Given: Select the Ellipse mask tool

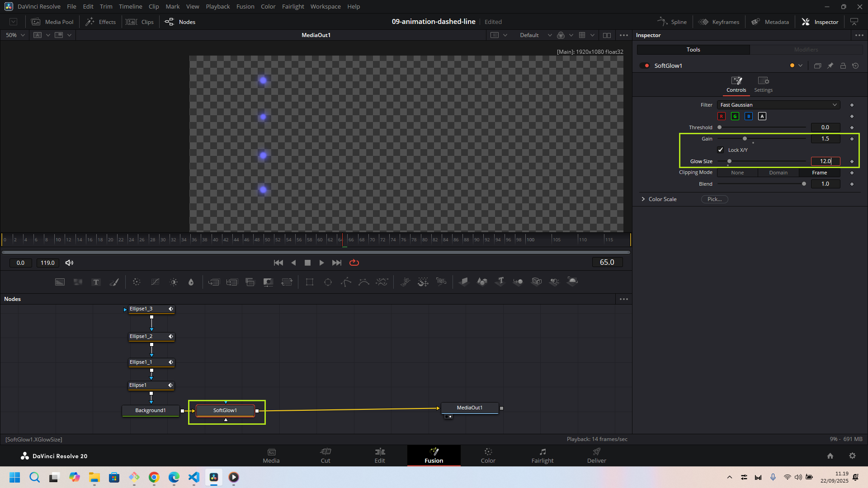Looking at the screenshot, I should [328, 282].
